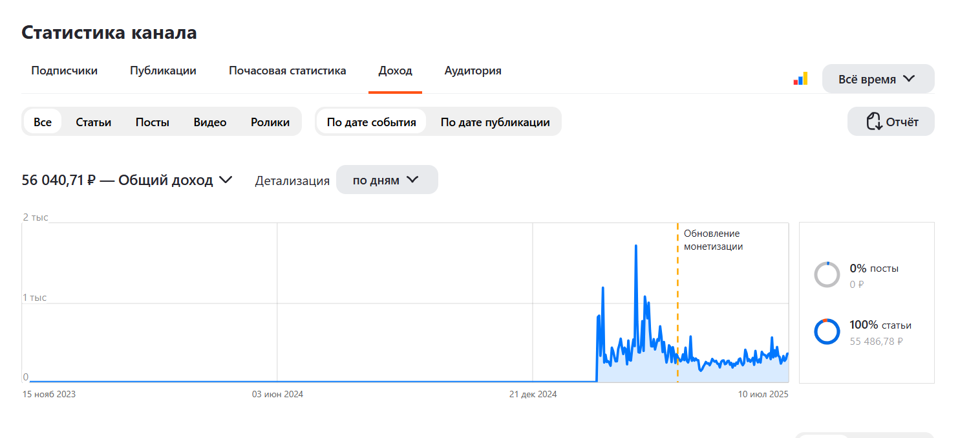Switch to the Подписчики tab
This screenshot has width=980, height=438.
(65, 71)
